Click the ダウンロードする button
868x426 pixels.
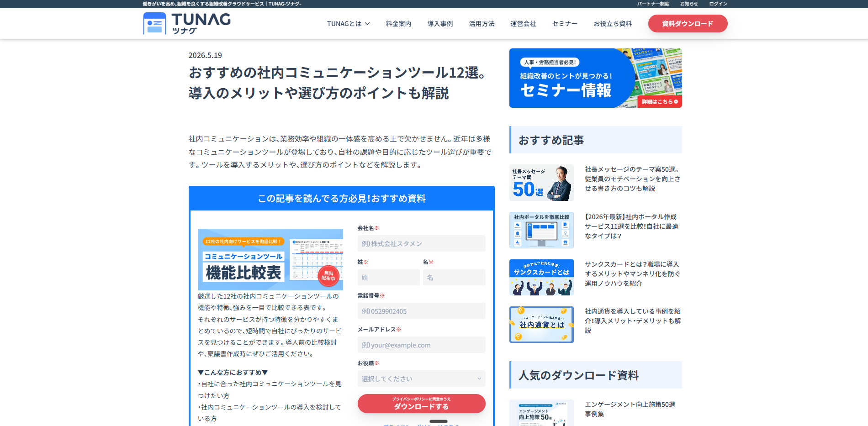[421, 404]
